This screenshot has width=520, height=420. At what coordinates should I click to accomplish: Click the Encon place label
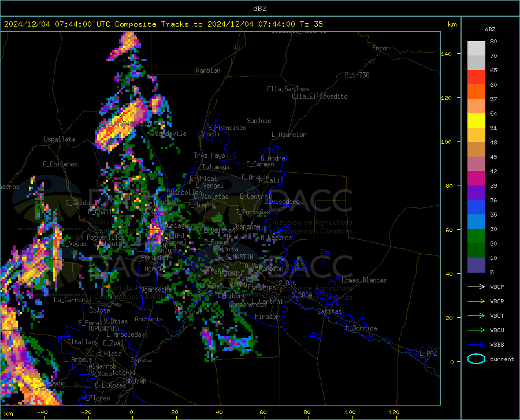381,48
